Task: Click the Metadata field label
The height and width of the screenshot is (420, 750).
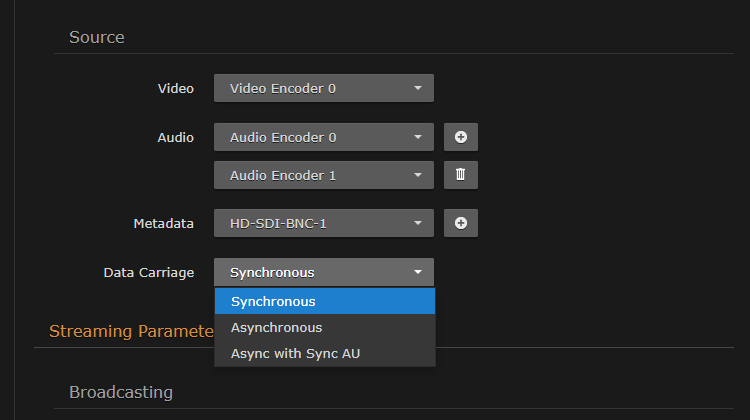Action: pos(163,223)
